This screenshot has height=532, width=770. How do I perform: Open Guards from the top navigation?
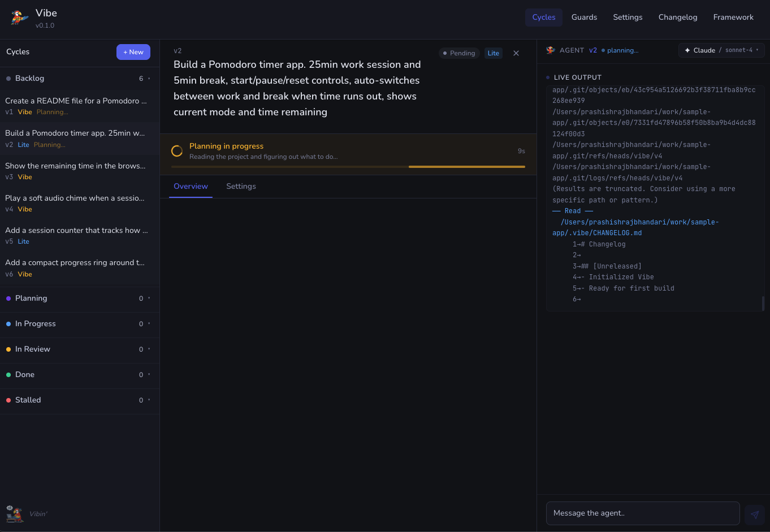[584, 17]
